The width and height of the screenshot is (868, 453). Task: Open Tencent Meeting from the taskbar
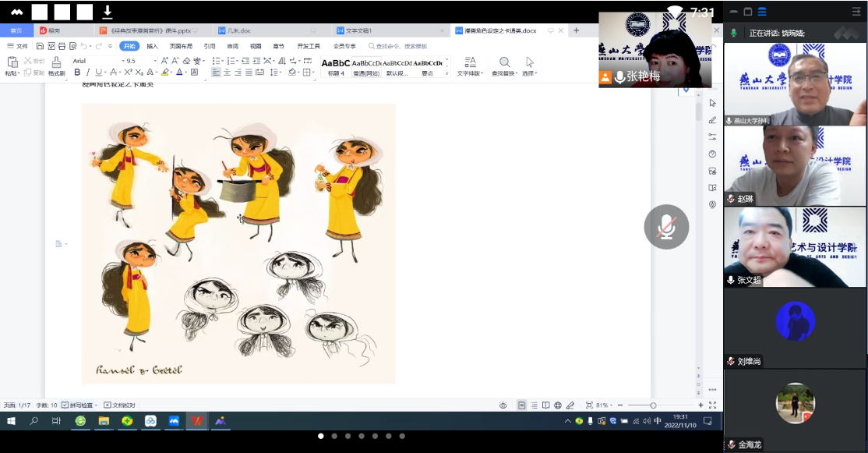(x=174, y=421)
